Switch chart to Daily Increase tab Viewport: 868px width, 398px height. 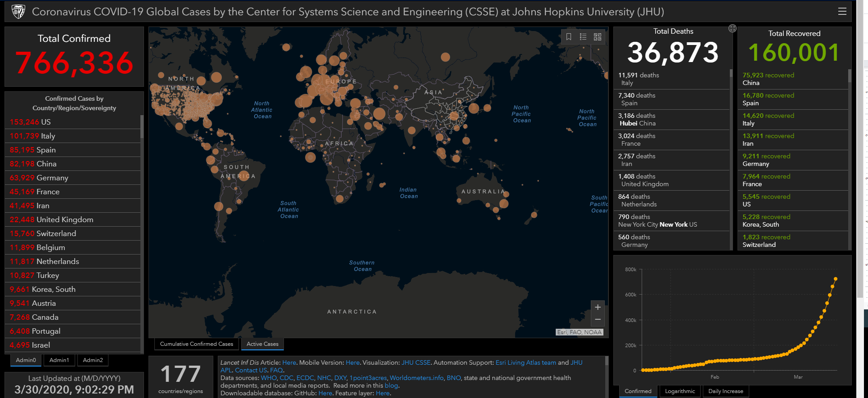tap(726, 391)
